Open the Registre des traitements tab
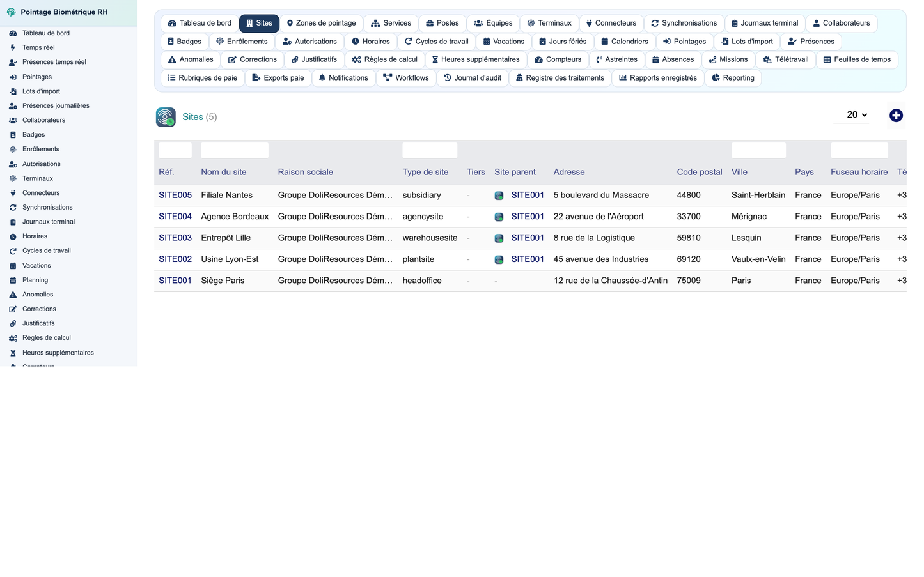 coord(560,78)
